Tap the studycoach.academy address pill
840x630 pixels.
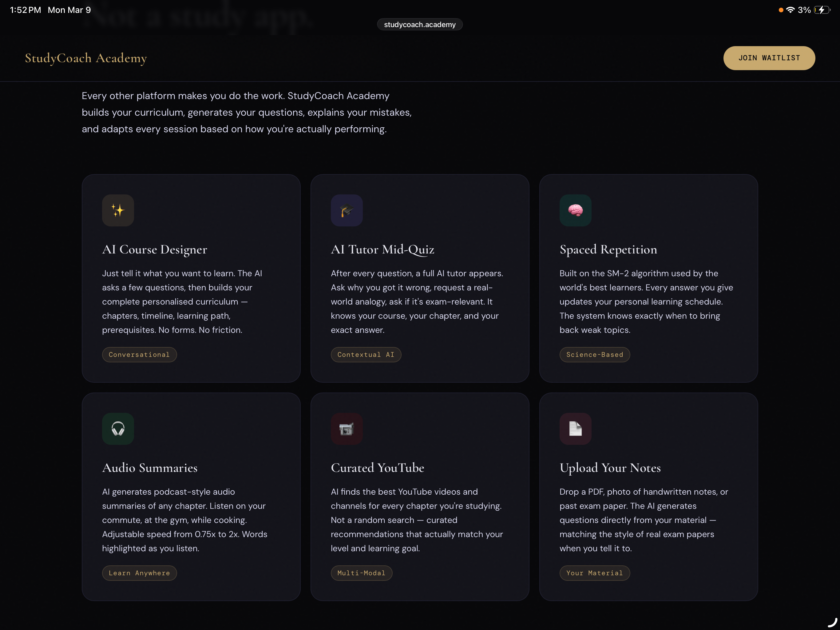click(420, 24)
